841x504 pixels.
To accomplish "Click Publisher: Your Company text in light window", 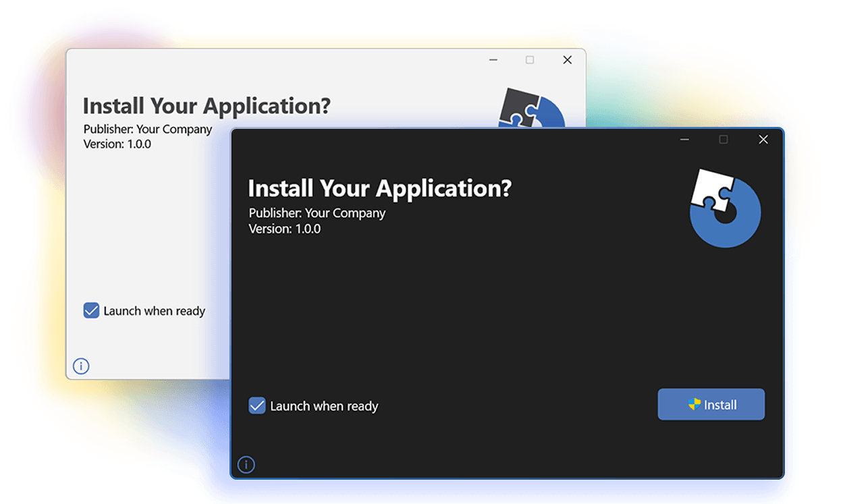I will 146,129.
